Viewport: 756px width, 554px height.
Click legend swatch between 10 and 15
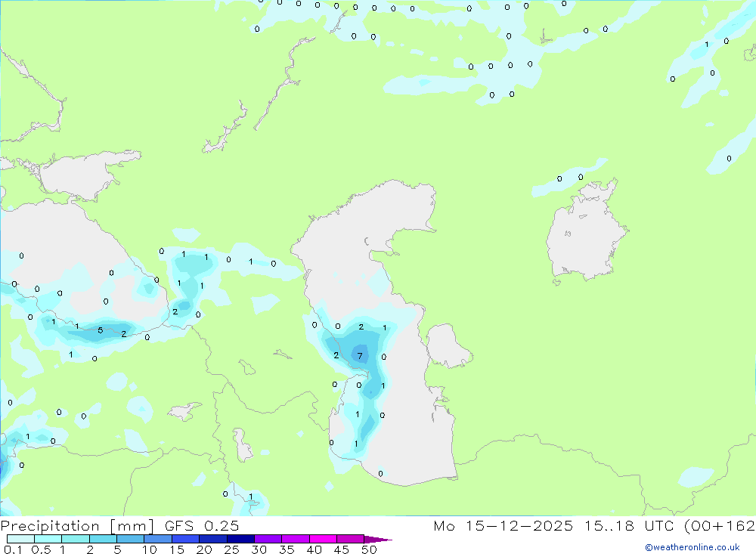pyautogui.click(x=158, y=539)
